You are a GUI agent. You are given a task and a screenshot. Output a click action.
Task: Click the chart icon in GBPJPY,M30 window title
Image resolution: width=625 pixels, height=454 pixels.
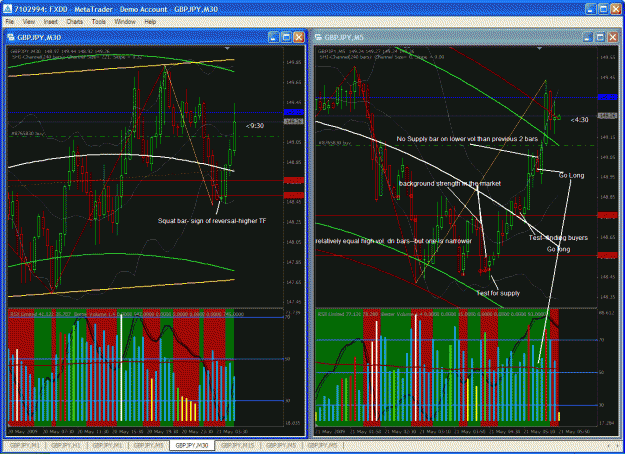[x=11, y=37]
